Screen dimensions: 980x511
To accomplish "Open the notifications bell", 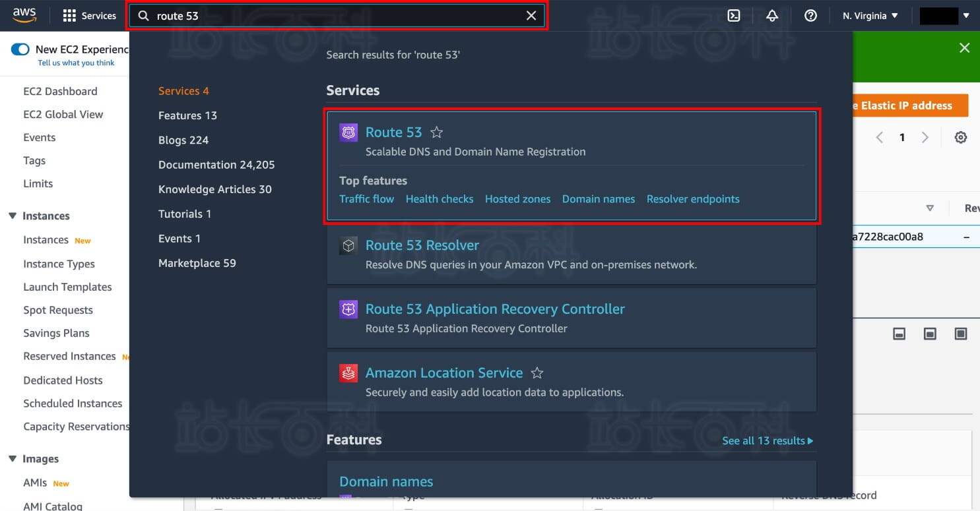I will (772, 16).
